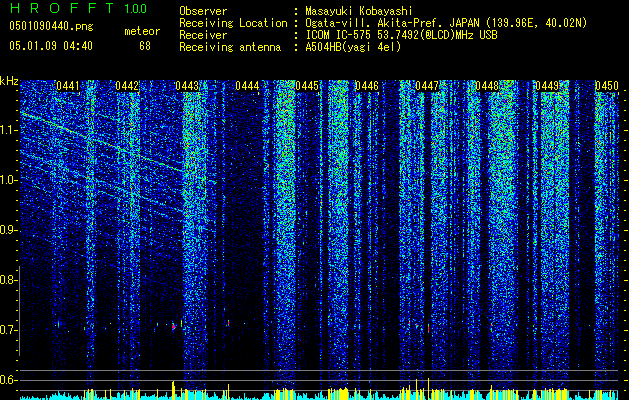Click observer name Masayuki Kobayashi
Viewport: 629px width, 400px height.
(x=359, y=11)
